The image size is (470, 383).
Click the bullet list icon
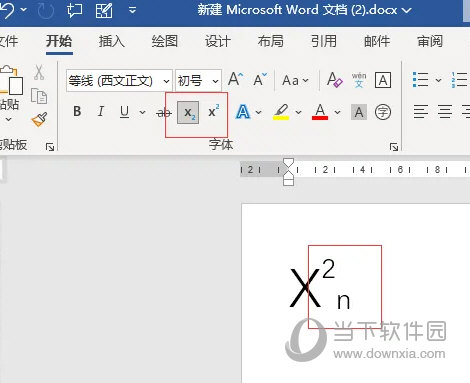[x=420, y=80]
